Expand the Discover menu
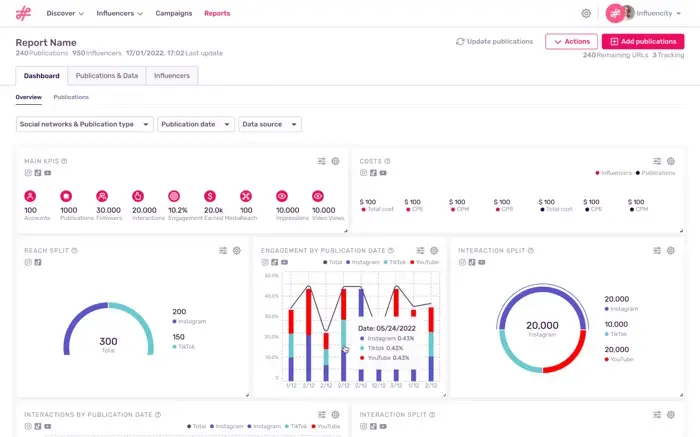Viewport: 700px width, 437px height. click(65, 13)
